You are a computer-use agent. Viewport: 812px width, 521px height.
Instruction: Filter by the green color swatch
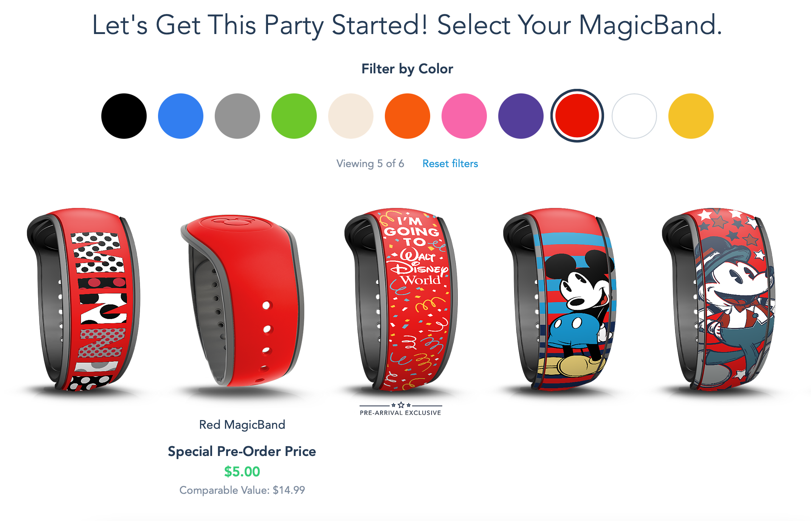[x=294, y=116]
